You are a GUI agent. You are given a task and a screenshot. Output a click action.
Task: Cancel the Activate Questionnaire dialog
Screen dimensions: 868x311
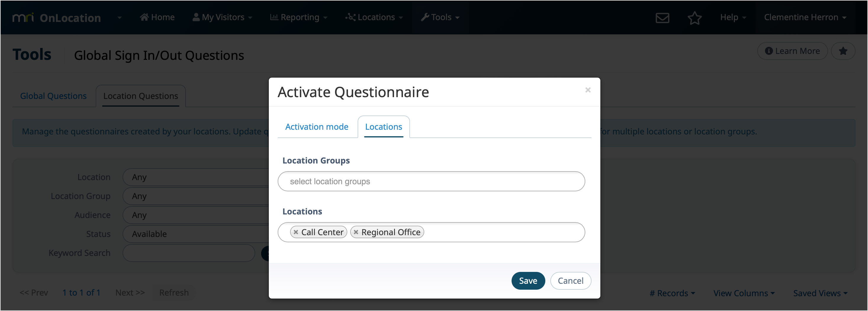point(570,281)
